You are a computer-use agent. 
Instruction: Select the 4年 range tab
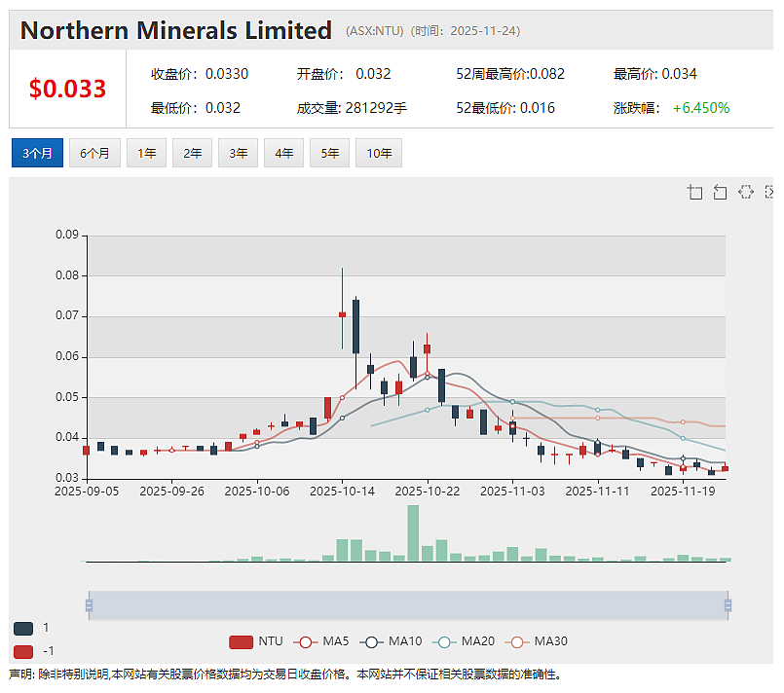[284, 153]
